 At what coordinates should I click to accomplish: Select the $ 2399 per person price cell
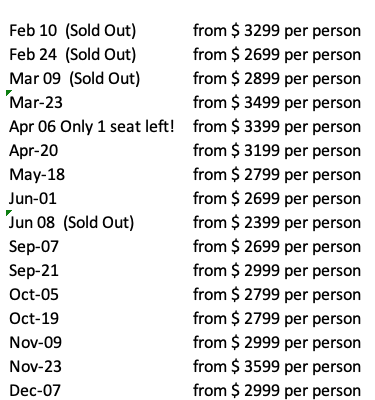click(277, 223)
